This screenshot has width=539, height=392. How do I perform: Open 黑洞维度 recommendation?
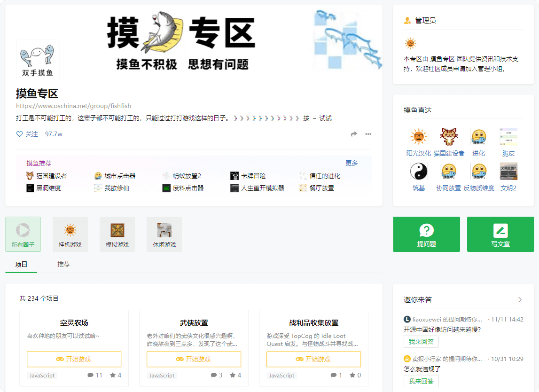click(44, 188)
